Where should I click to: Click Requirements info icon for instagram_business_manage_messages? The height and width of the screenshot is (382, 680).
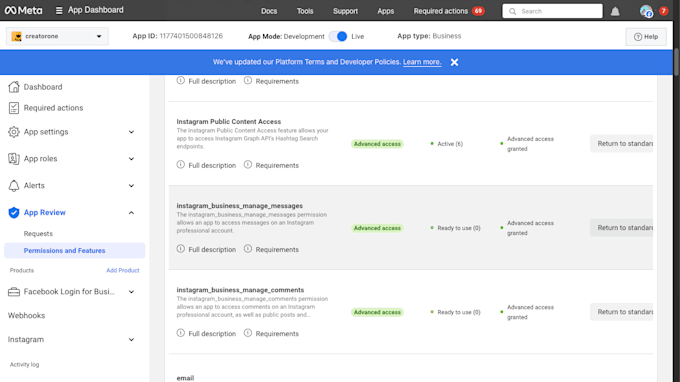click(248, 249)
